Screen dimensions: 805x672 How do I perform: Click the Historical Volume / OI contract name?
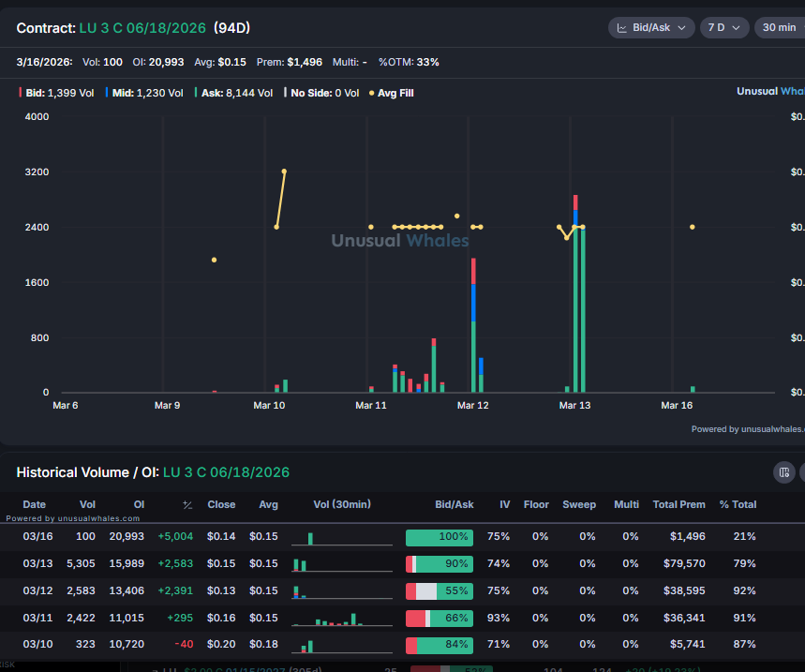coord(227,472)
